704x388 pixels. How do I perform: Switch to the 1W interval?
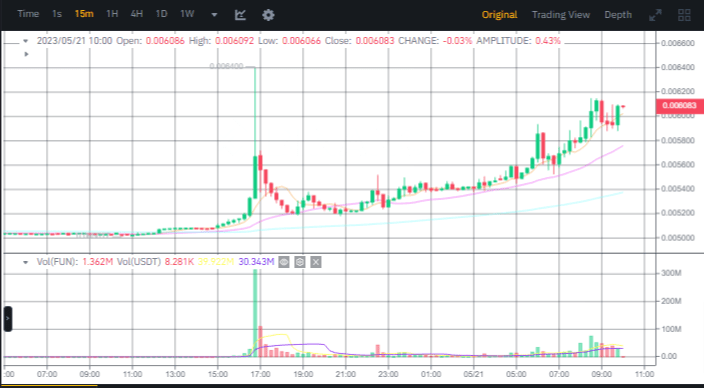187,14
